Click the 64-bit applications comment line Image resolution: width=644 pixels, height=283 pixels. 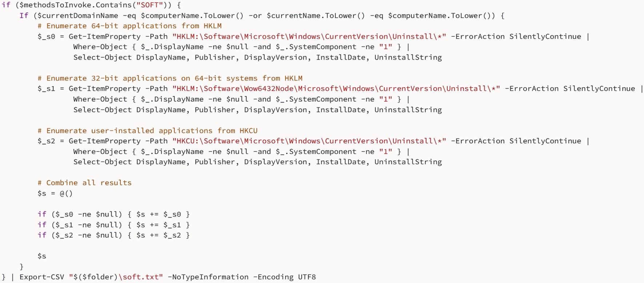tap(129, 26)
